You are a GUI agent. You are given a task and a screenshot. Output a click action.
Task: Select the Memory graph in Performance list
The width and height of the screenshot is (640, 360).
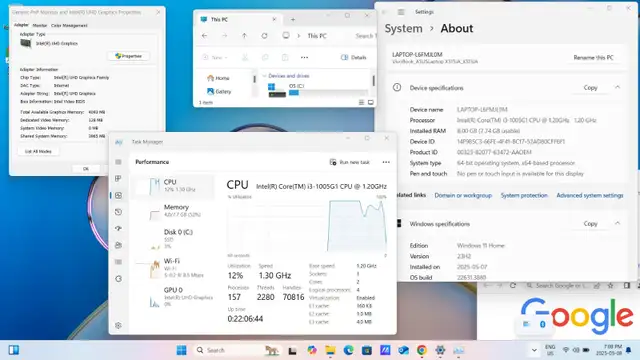click(173, 211)
